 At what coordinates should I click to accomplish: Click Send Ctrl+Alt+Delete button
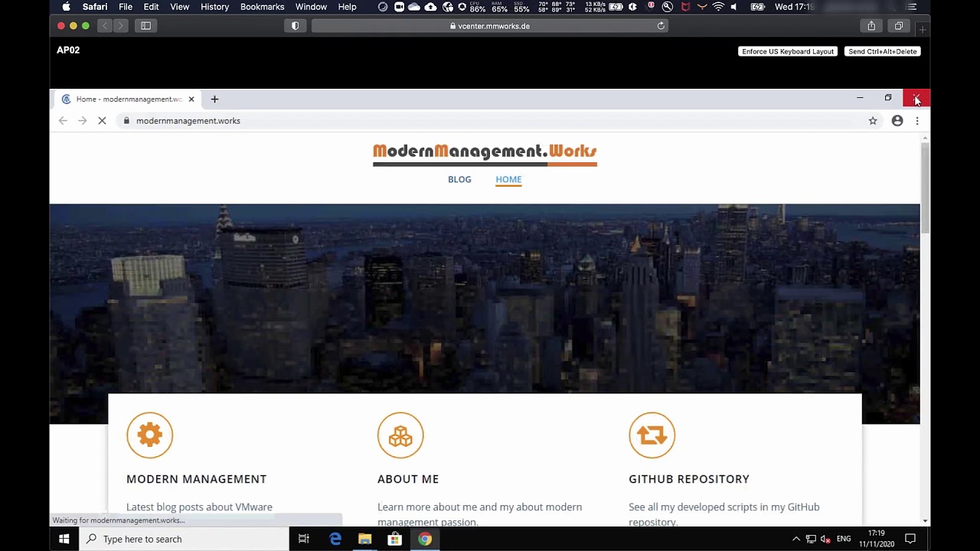click(x=883, y=51)
